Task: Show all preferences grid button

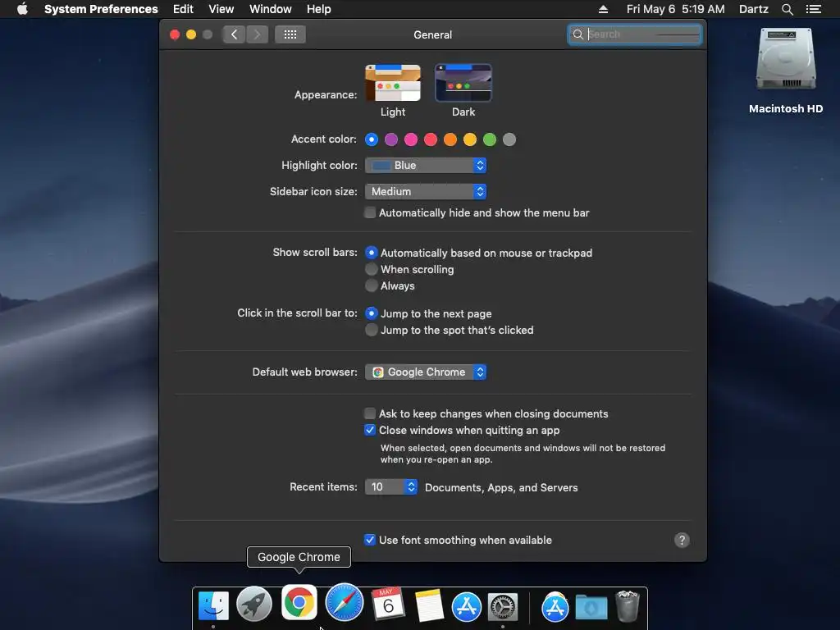Action: [290, 34]
